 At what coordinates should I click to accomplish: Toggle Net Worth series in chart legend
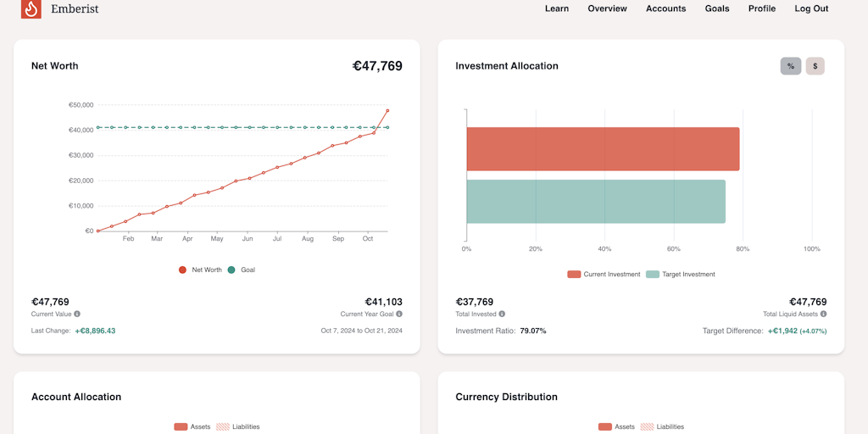(200, 270)
